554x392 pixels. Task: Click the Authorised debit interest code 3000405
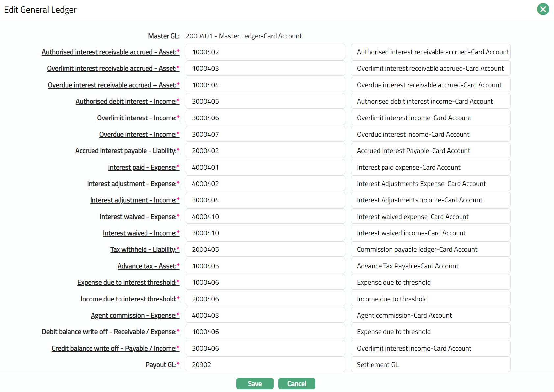click(x=265, y=101)
